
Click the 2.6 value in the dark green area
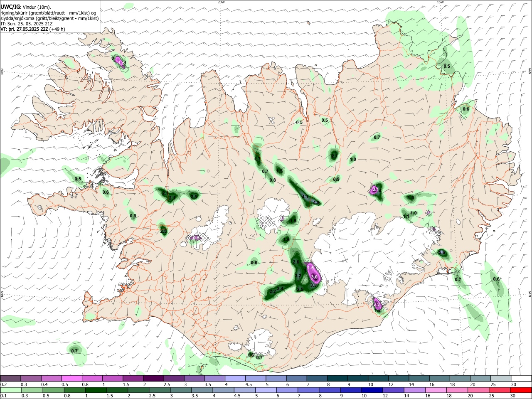[296, 262]
